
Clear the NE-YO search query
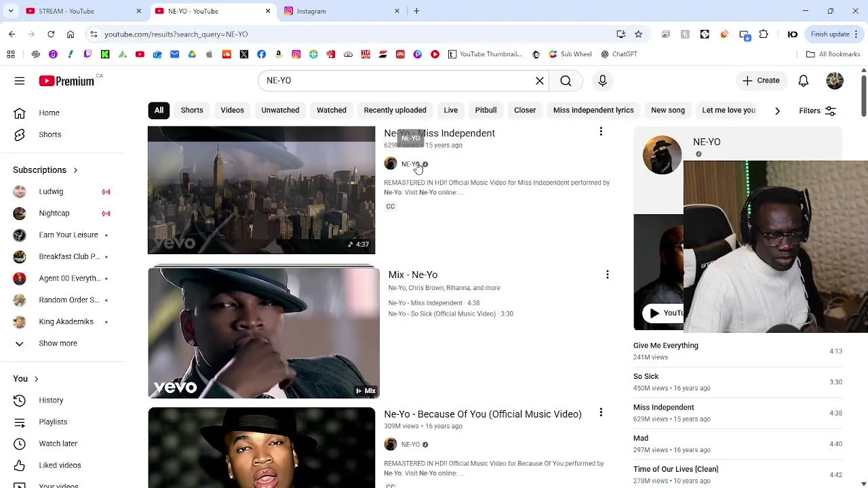click(540, 81)
